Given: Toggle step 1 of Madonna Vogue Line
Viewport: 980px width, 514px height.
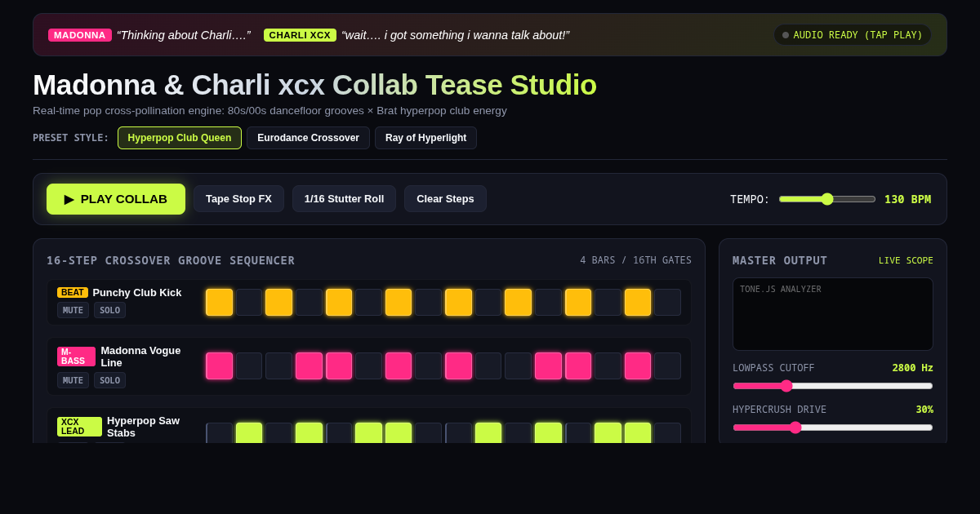Looking at the screenshot, I should click(x=219, y=366).
